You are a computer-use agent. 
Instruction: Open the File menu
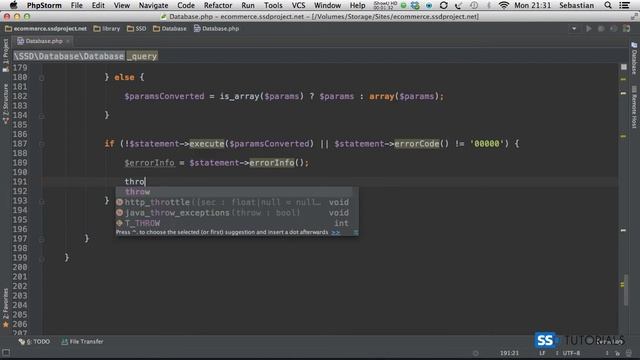76,5
